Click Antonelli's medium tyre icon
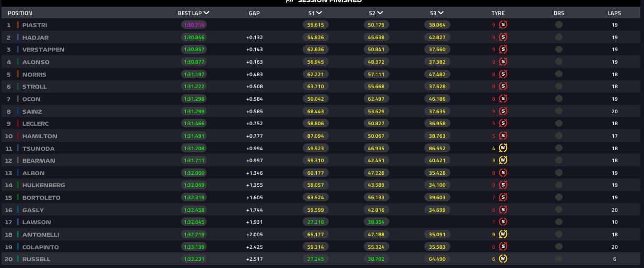The width and height of the screenshot is (644, 268). click(x=503, y=235)
